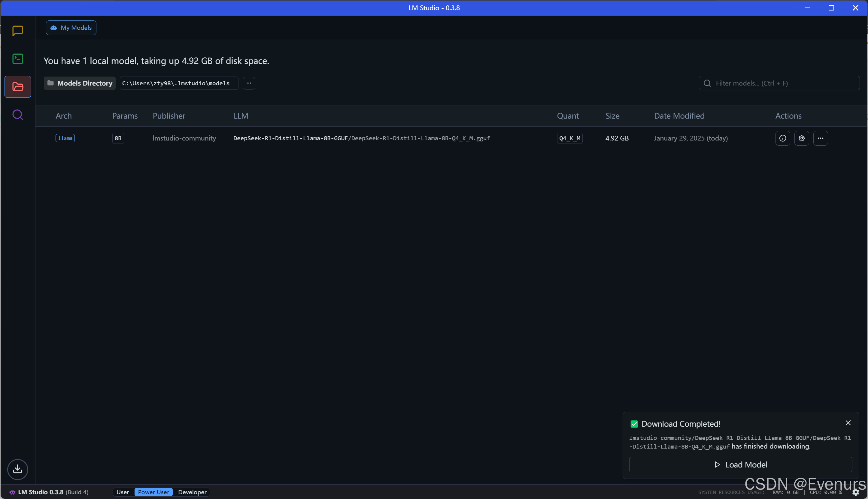The width and height of the screenshot is (868, 499).
Task: Click the My Models tab
Action: click(x=71, y=28)
